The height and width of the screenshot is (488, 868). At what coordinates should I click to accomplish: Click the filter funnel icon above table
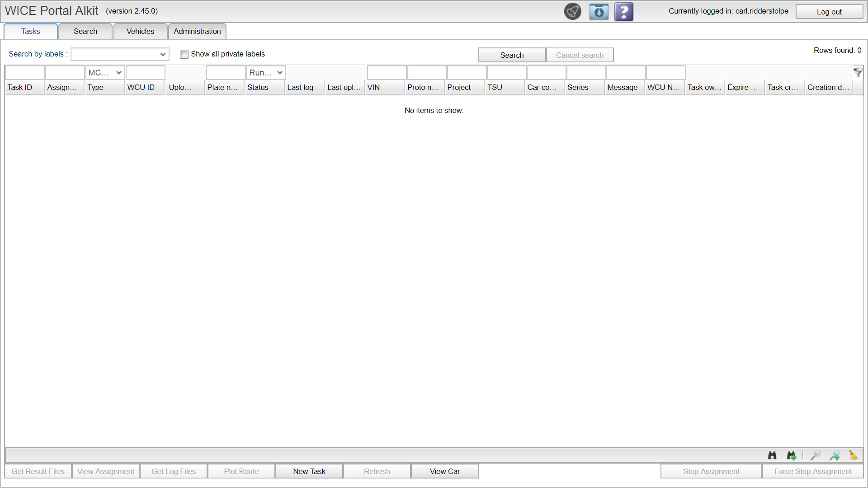[858, 72]
